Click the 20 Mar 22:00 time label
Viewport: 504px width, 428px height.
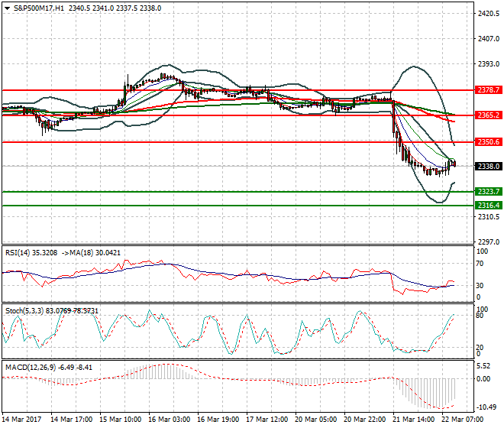pyautogui.click(x=364, y=420)
